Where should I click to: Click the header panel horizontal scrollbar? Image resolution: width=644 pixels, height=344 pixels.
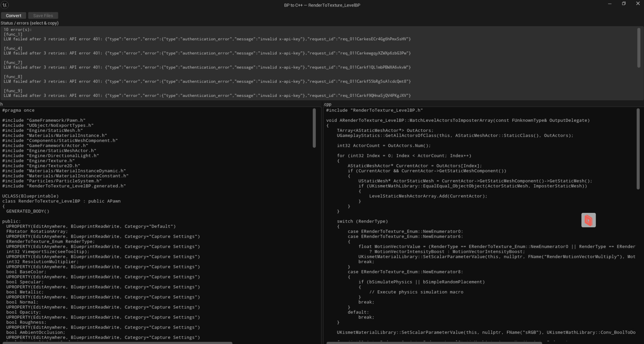point(117,343)
